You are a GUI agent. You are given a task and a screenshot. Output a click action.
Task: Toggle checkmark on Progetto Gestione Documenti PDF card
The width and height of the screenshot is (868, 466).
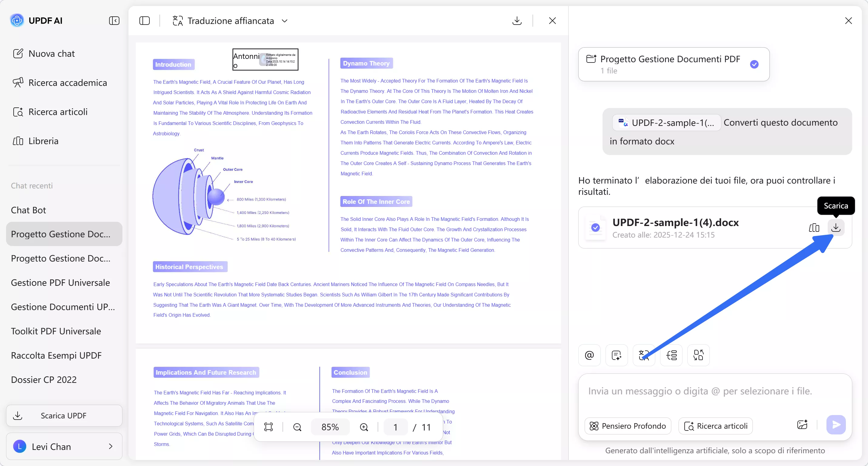pos(754,64)
